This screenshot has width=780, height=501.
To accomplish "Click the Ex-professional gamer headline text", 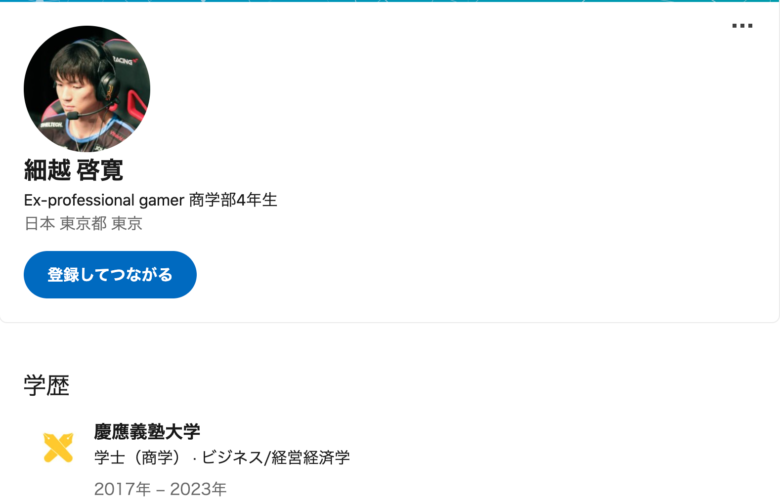I will coord(104,200).
